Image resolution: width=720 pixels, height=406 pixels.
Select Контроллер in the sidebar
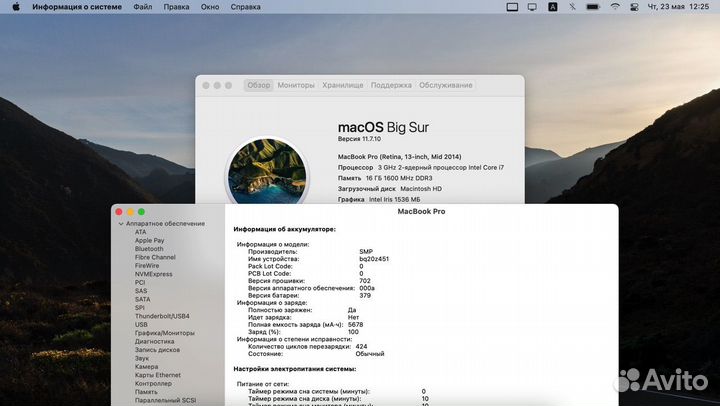(153, 383)
